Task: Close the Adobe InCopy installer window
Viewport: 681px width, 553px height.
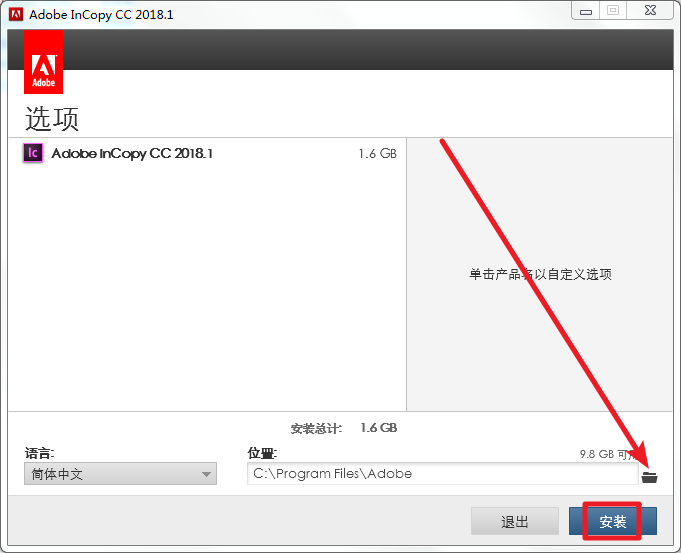Action: (650, 10)
